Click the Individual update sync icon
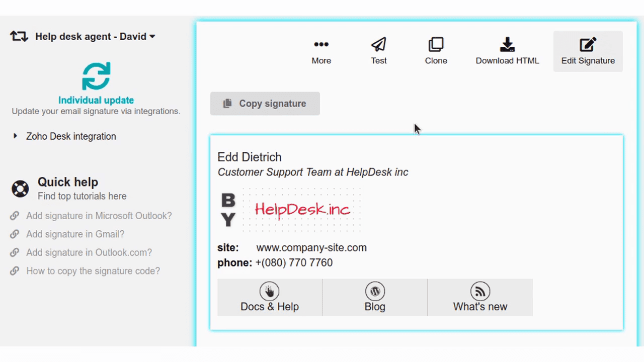The height and width of the screenshot is (362, 644). (x=96, y=76)
